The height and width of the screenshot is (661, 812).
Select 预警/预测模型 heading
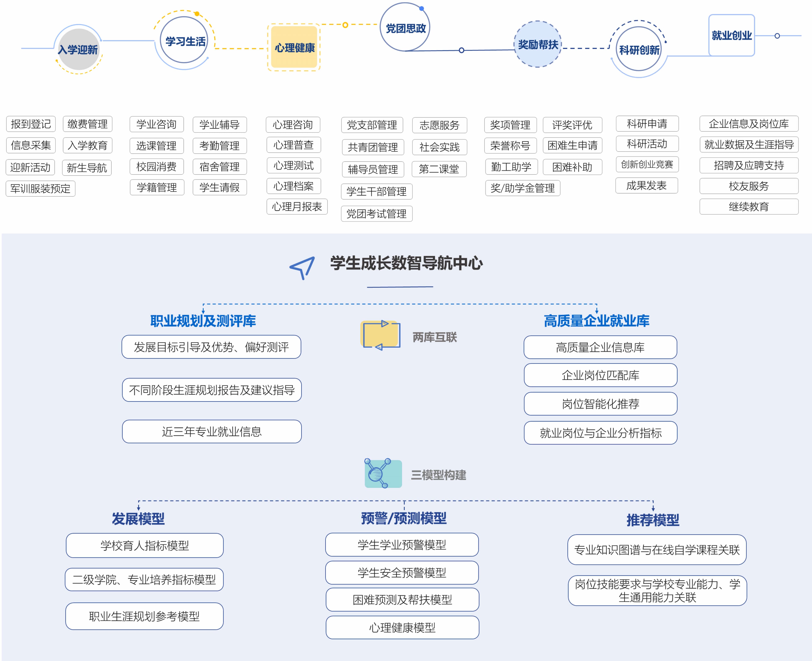tap(404, 518)
